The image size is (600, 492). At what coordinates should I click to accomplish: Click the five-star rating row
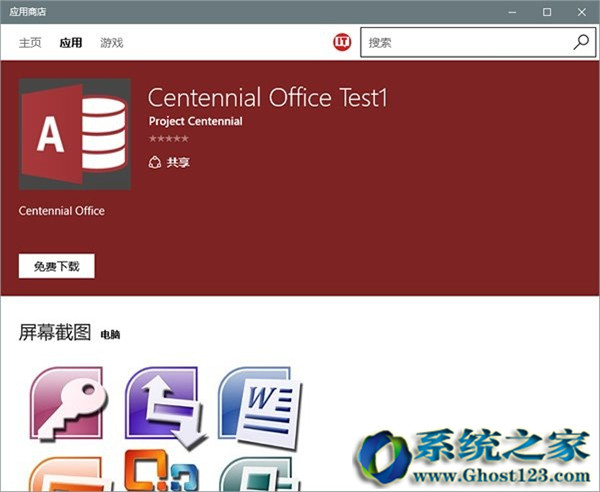169,138
